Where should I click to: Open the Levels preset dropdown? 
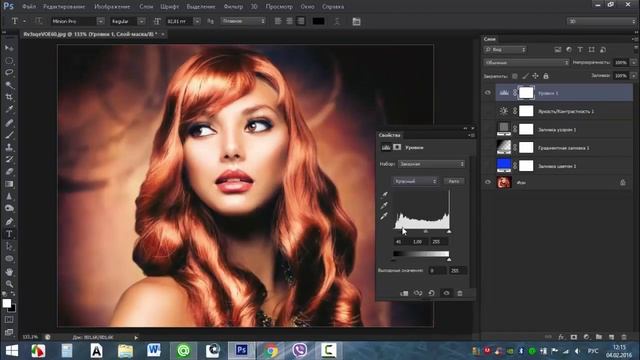click(432, 164)
